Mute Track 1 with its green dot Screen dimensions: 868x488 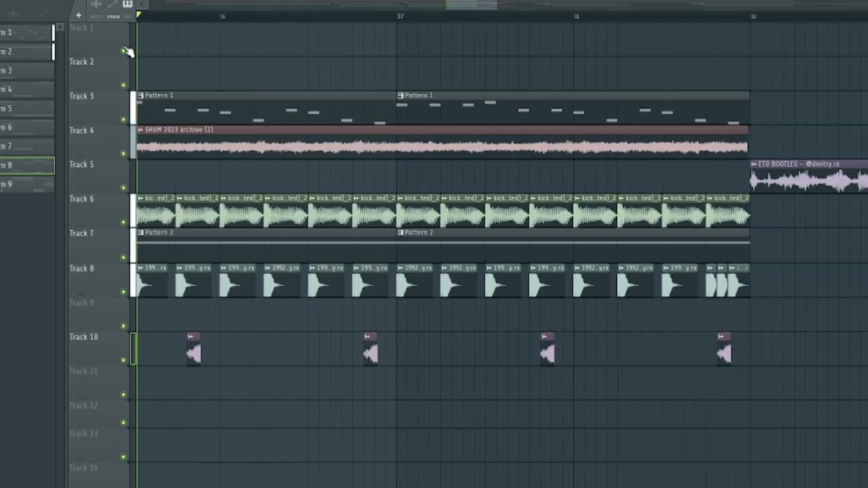[x=123, y=51]
